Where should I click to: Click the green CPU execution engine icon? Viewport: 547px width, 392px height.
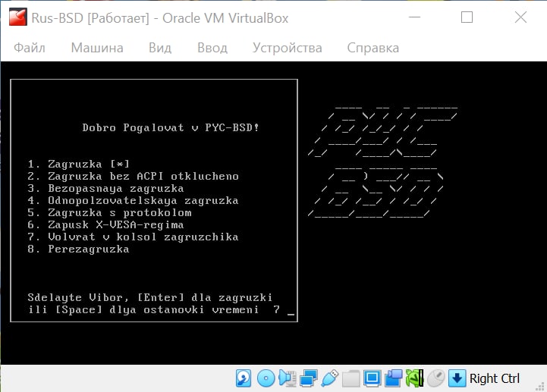pyautogui.click(x=414, y=378)
